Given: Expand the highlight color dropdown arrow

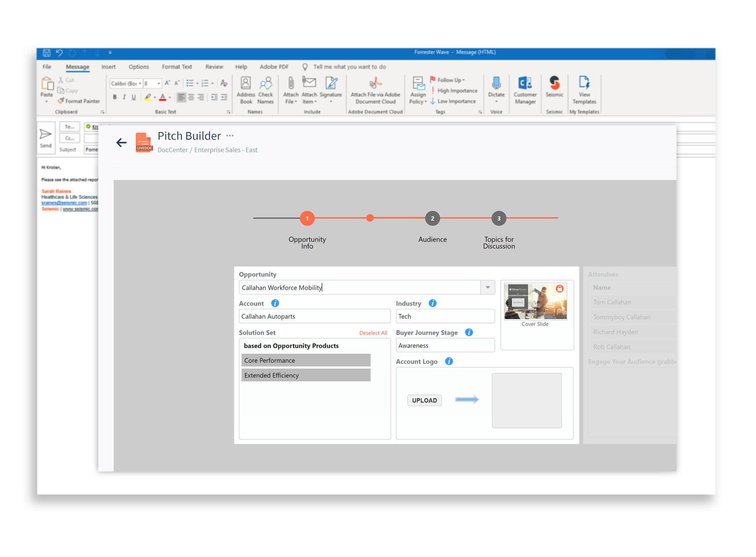Looking at the screenshot, I should pos(155,97).
